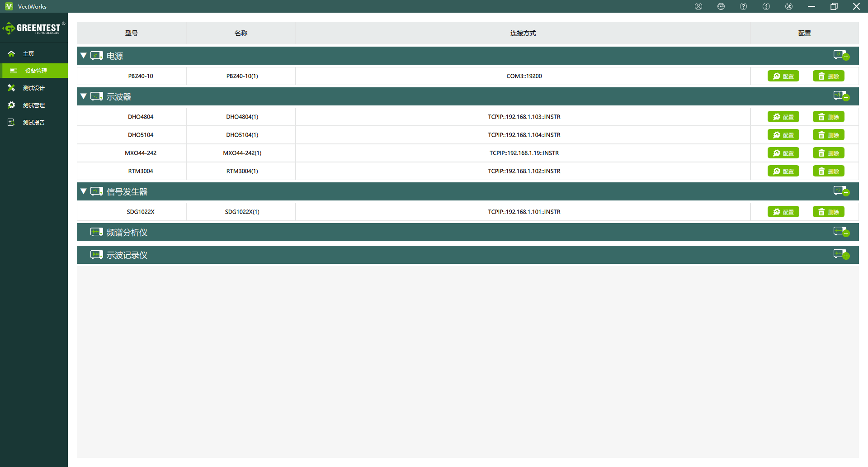Collapse the 信号发生器 device group
The width and height of the screenshot is (868, 467).
[84, 191]
